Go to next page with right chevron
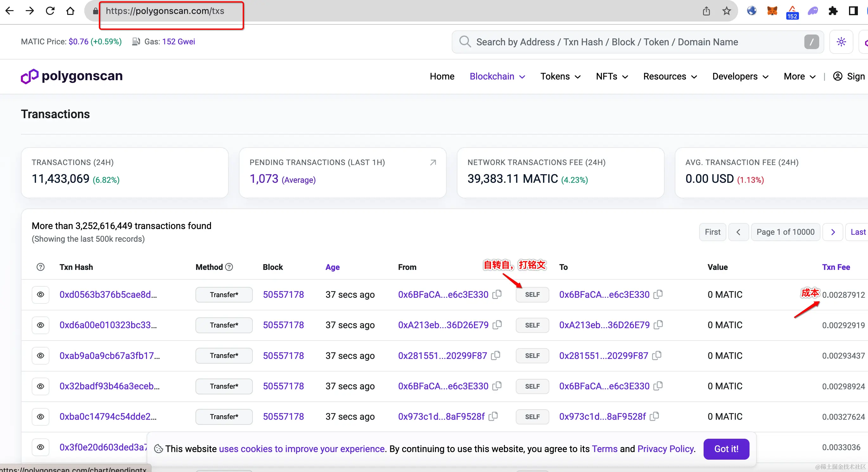Viewport: 868px width, 472px height. [833, 232]
